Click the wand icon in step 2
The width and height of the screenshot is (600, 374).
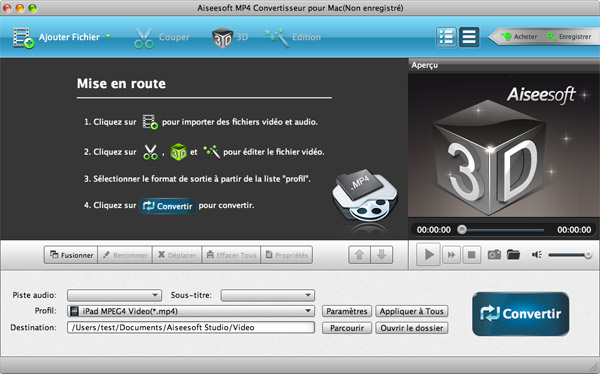(212, 152)
